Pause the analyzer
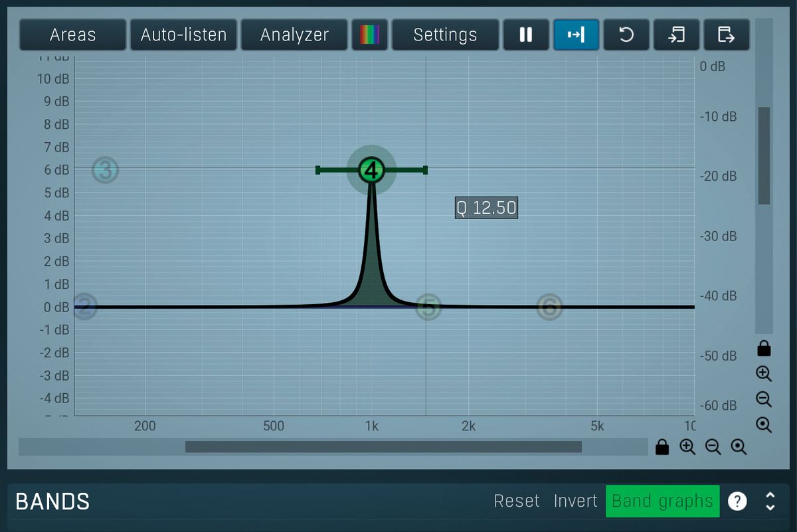This screenshot has width=797, height=532. point(526,35)
